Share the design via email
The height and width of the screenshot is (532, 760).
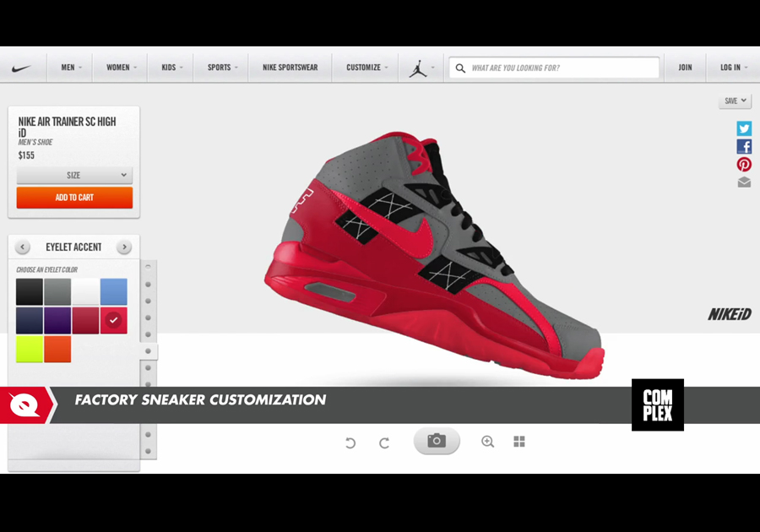click(744, 182)
